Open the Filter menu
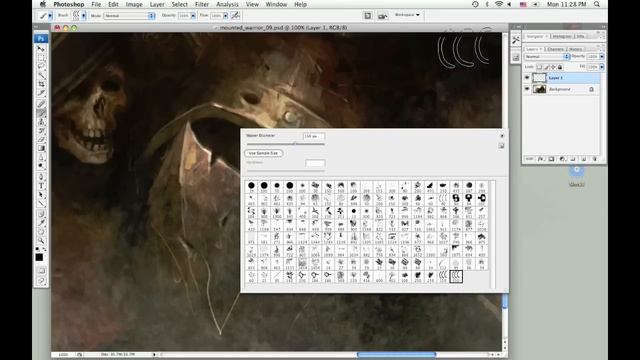The width and height of the screenshot is (640, 360). tap(202, 4)
